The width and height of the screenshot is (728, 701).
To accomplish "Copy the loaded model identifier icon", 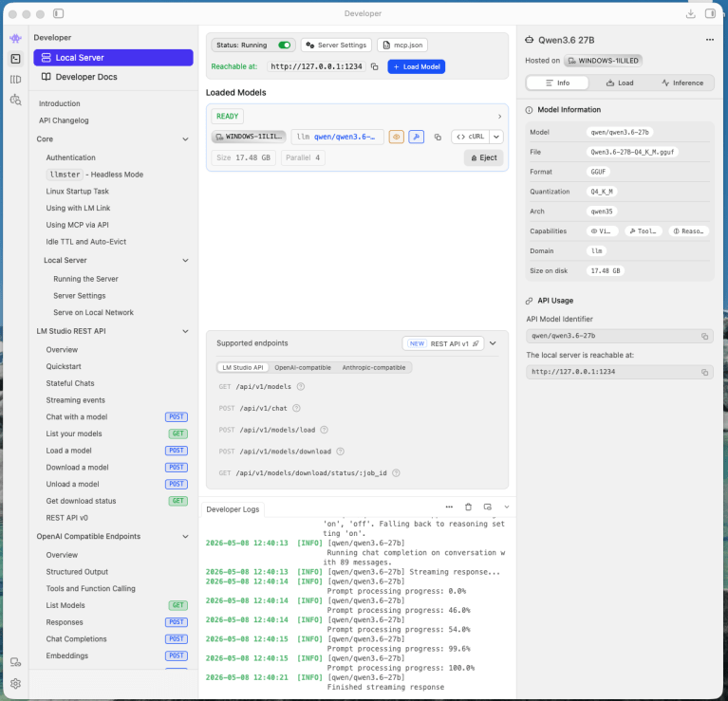I will [438, 137].
